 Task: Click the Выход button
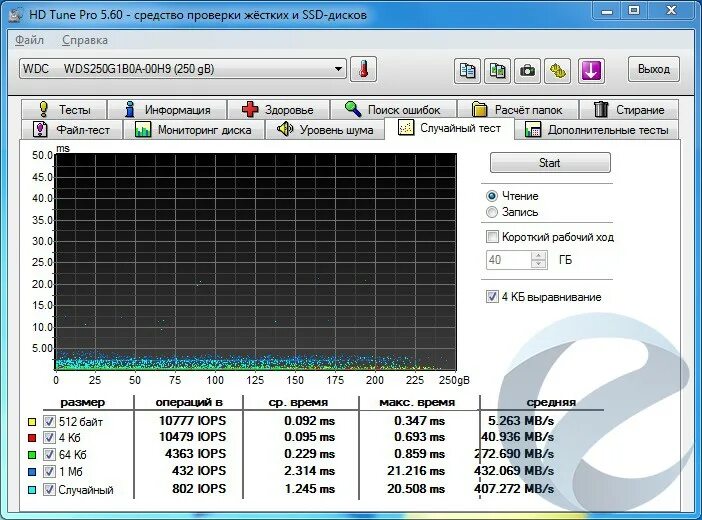(654, 69)
